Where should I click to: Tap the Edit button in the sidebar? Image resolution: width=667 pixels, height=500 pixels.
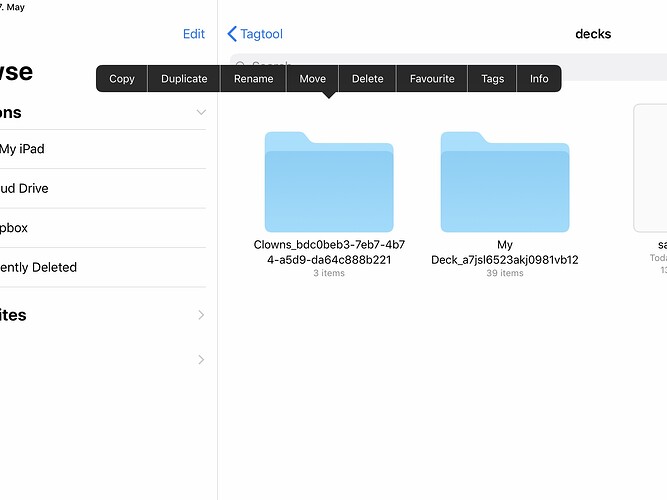(x=194, y=34)
